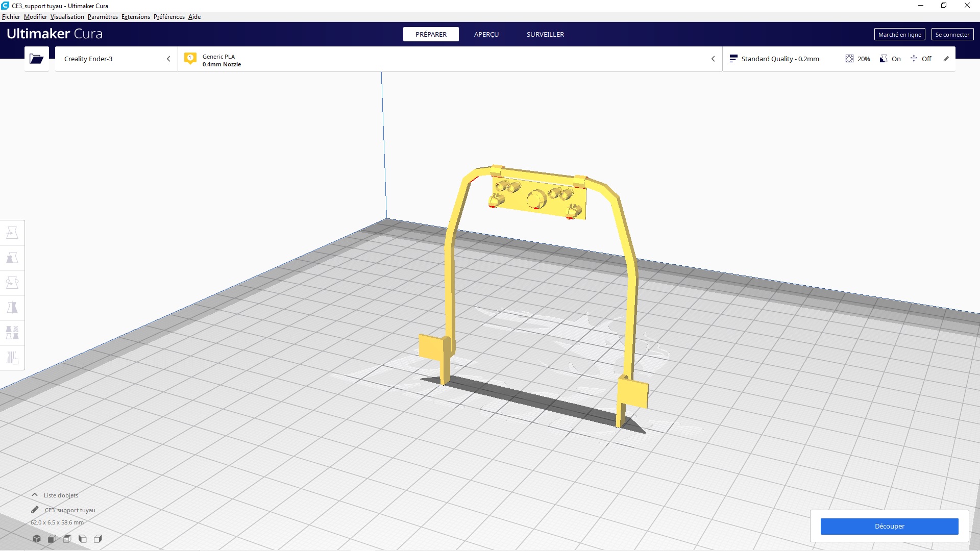This screenshot has height=551, width=980.
Task: Expand the Creality Ender-3 printer selector
Action: (x=116, y=59)
